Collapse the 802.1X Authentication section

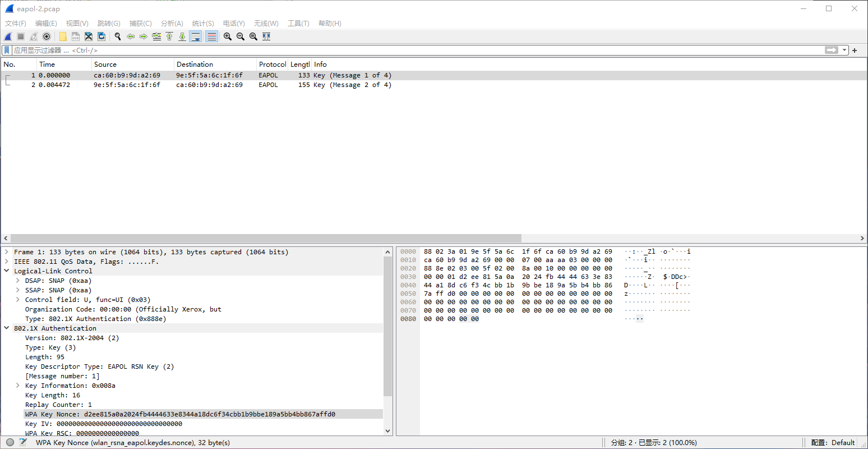(7, 328)
